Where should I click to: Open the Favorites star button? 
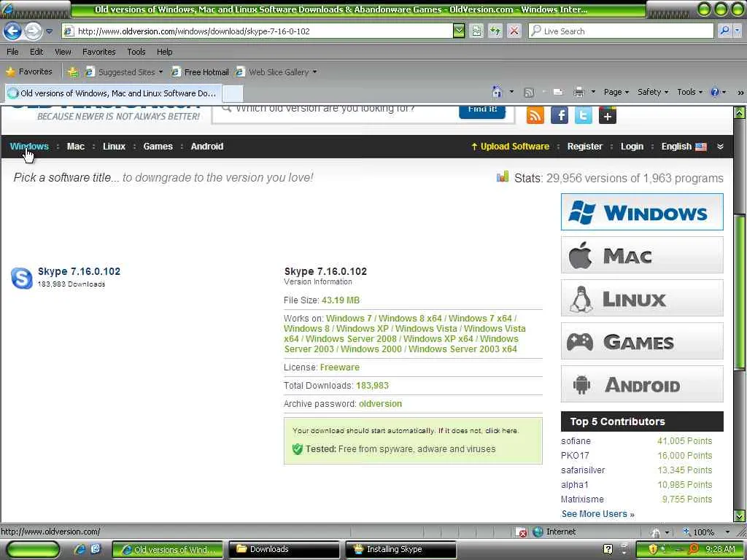click(x=29, y=72)
